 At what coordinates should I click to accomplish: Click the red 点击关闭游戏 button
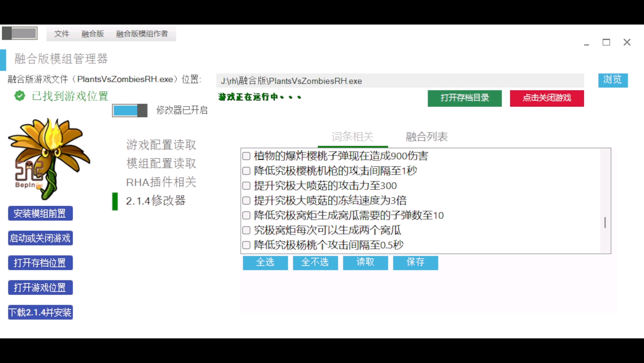click(547, 98)
